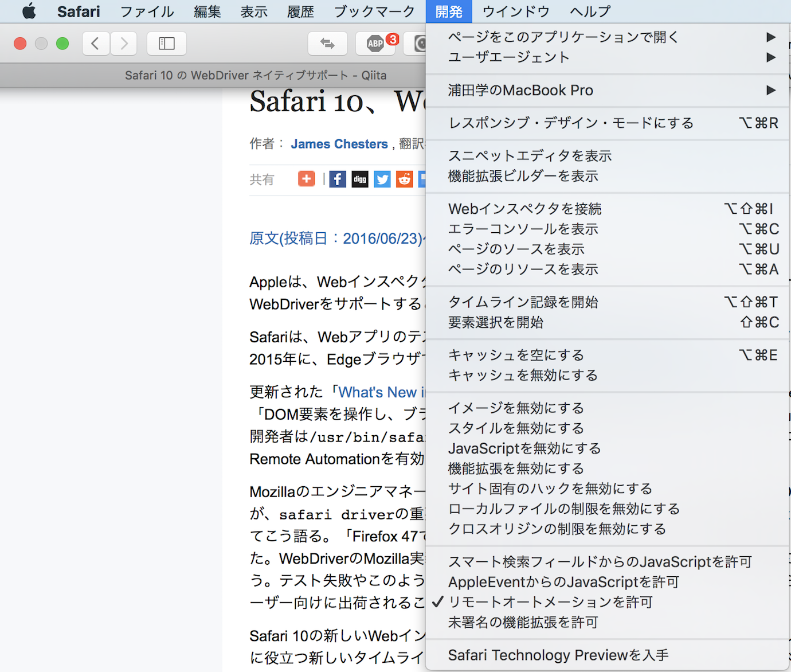Screen dimensions: 791x672
Task: Open the James Chesters author link
Action: [x=339, y=143]
